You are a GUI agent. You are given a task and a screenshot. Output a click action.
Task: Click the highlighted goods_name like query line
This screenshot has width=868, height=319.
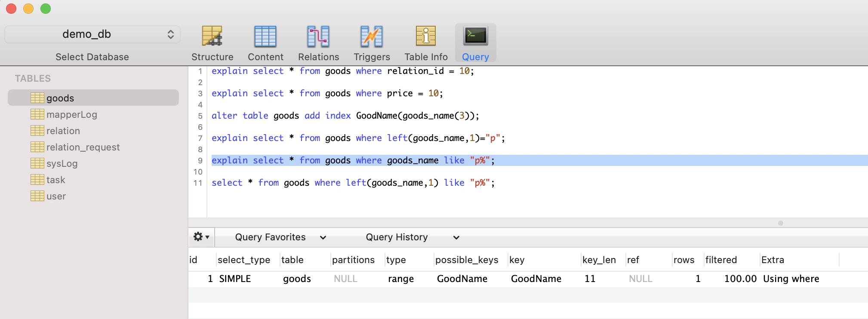tap(353, 160)
